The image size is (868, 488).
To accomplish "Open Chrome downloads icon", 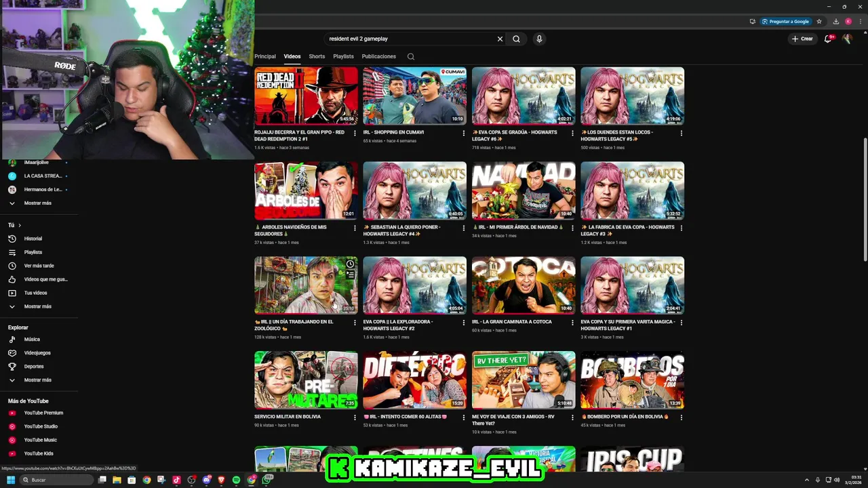I will pos(836,22).
